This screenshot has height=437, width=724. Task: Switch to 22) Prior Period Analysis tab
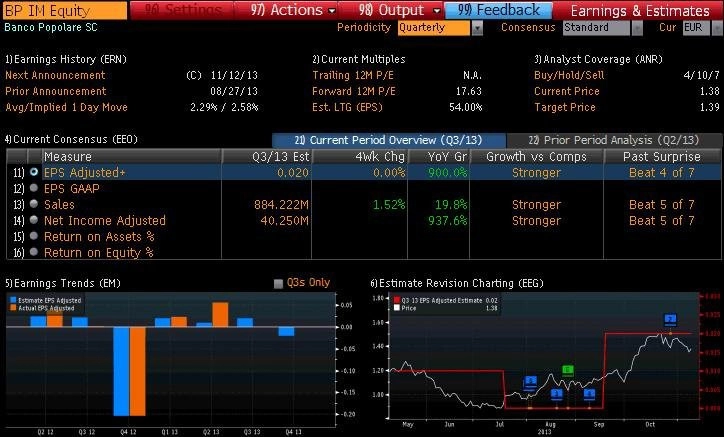(614, 140)
